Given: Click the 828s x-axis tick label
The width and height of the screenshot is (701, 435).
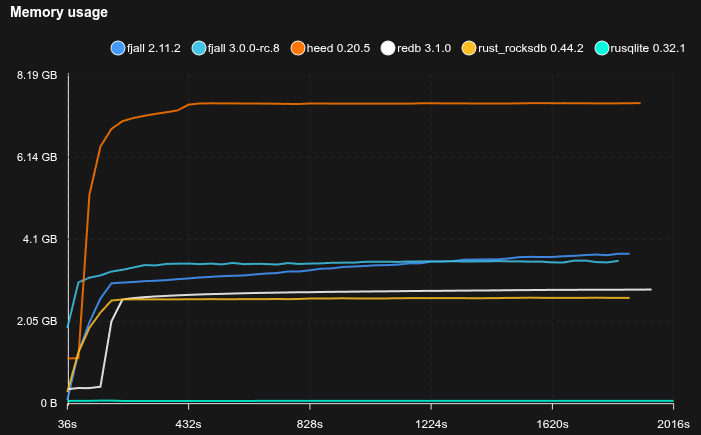Looking at the screenshot, I should (x=310, y=423).
